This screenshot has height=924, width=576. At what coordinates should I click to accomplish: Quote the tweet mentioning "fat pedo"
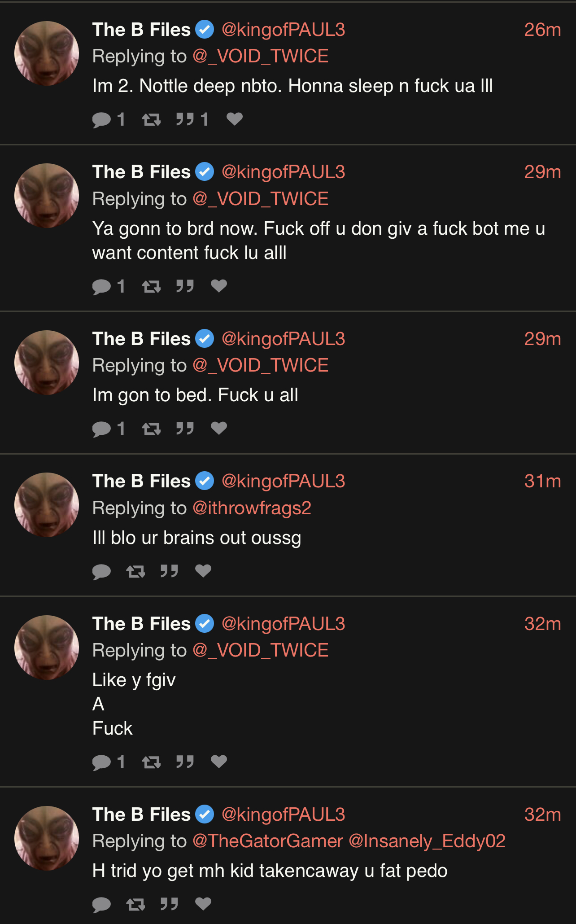[x=169, y=904]
